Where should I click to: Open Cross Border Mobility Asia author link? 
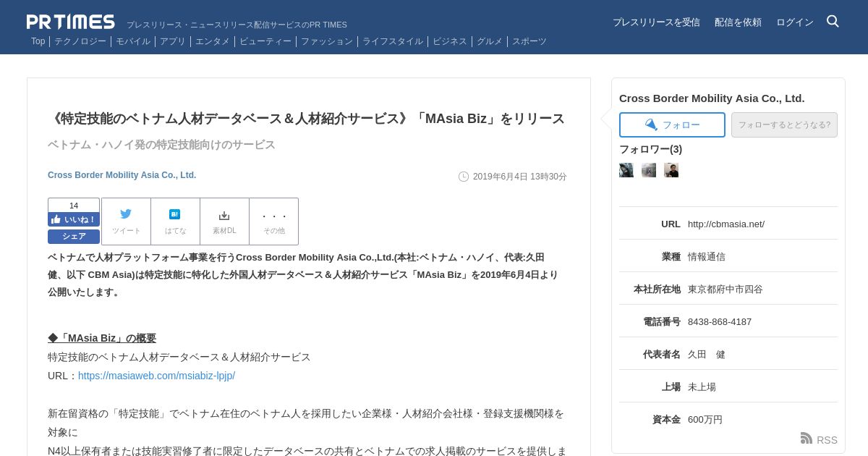(122, 175)
